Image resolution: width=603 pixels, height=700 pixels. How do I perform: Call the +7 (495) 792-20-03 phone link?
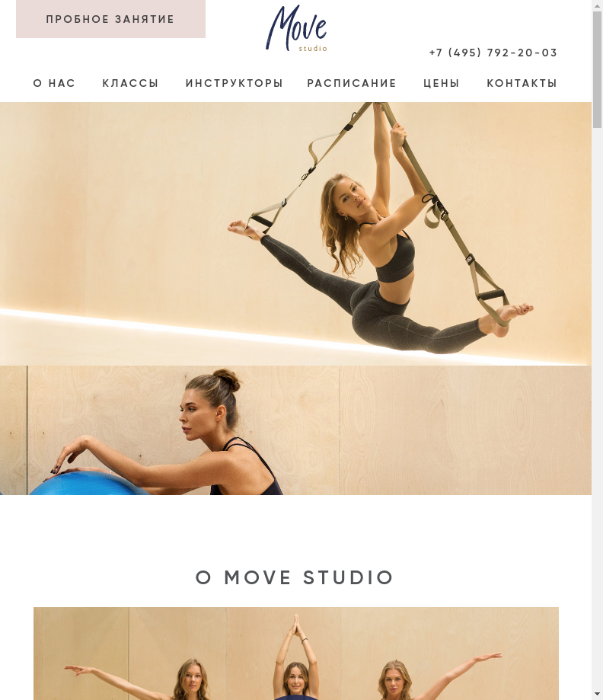(x=493, y=53)
